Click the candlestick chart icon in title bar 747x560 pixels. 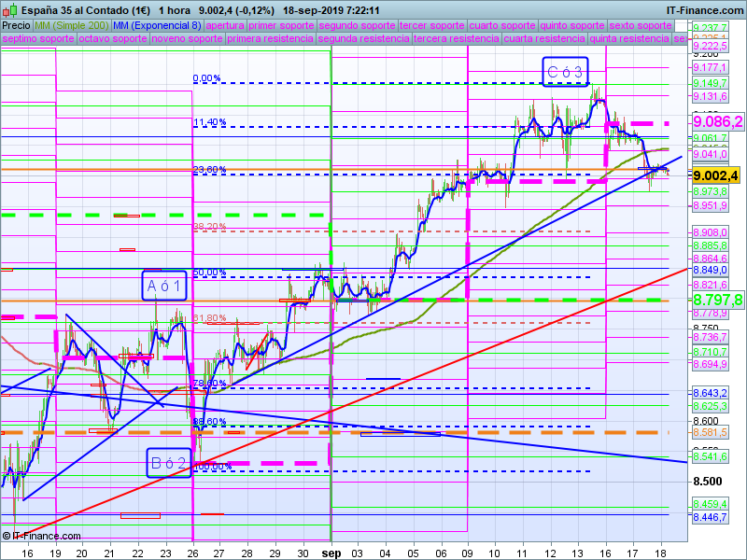tap(9, 9)
